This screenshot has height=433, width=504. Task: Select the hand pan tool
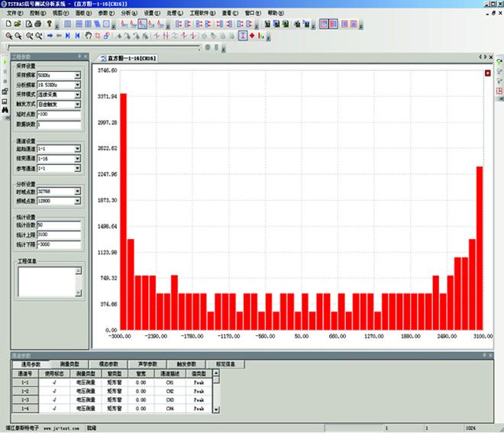87,35
